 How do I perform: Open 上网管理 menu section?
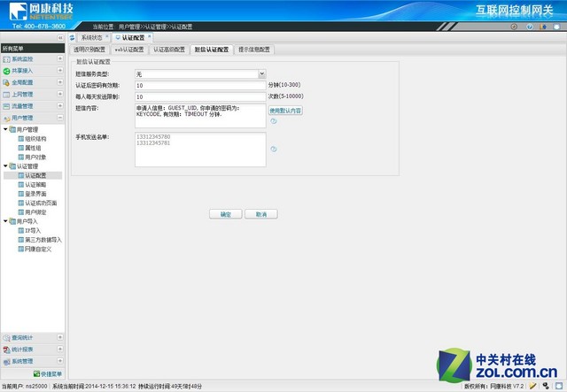coord(22,95)
